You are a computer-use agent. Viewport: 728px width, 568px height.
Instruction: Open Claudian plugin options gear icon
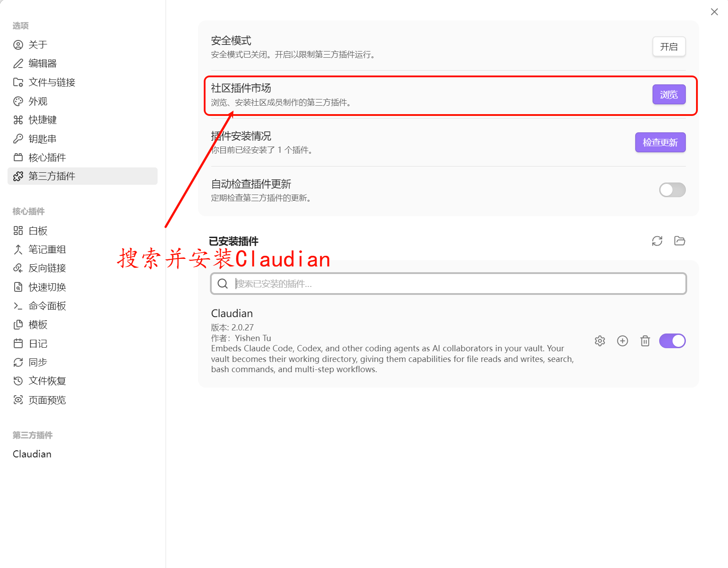tap(600, 341)
